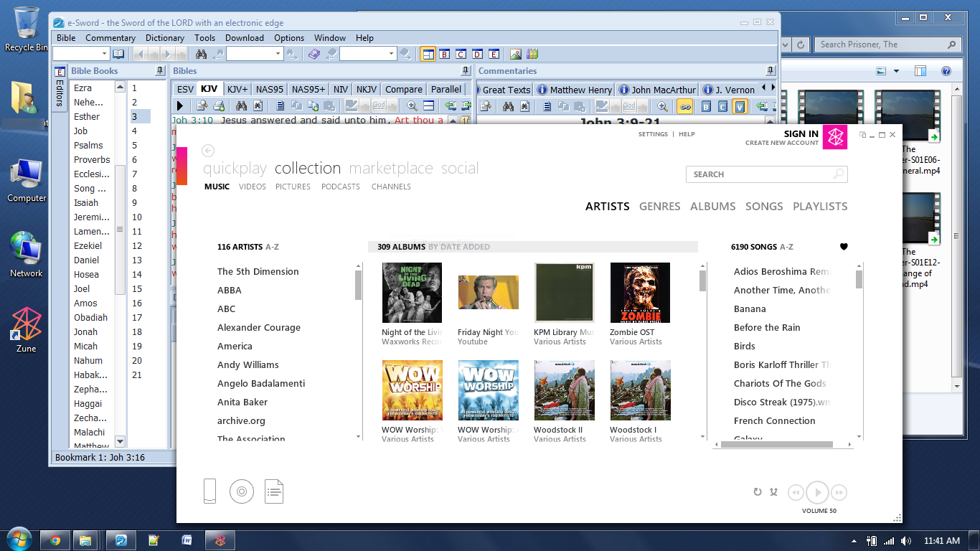Skip to the next track in Zune
980x551 pixels.
pos(839,492)
